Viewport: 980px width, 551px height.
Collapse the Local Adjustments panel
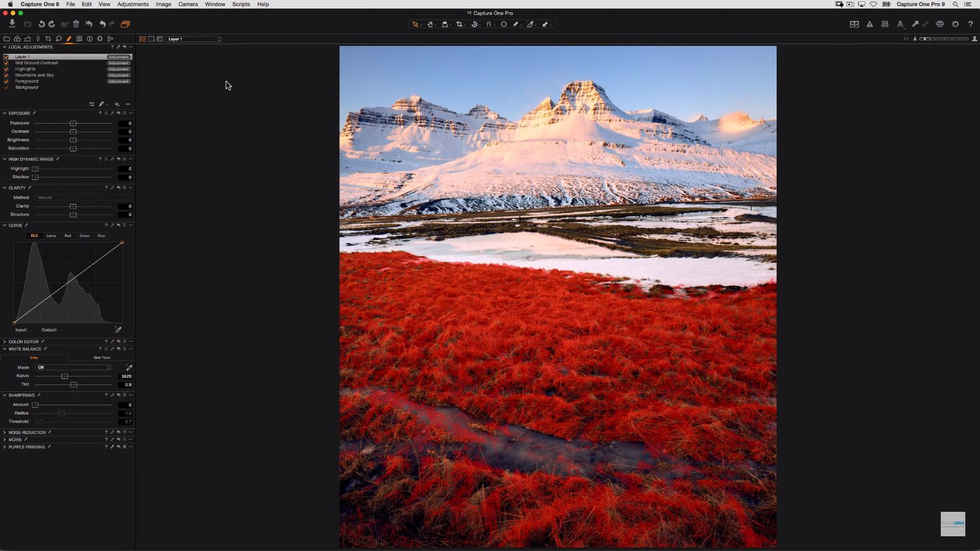point(4,47)
